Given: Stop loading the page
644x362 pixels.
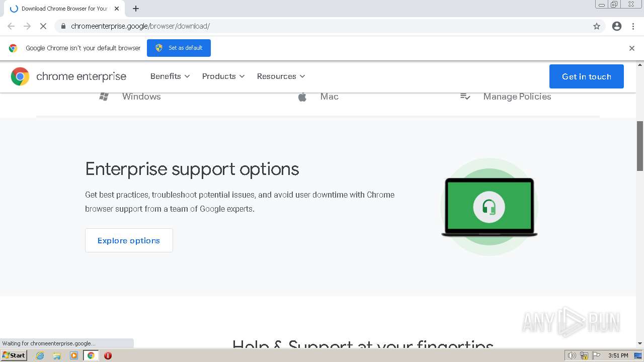Looking at the screenshot, I should (x=43, y=26).
